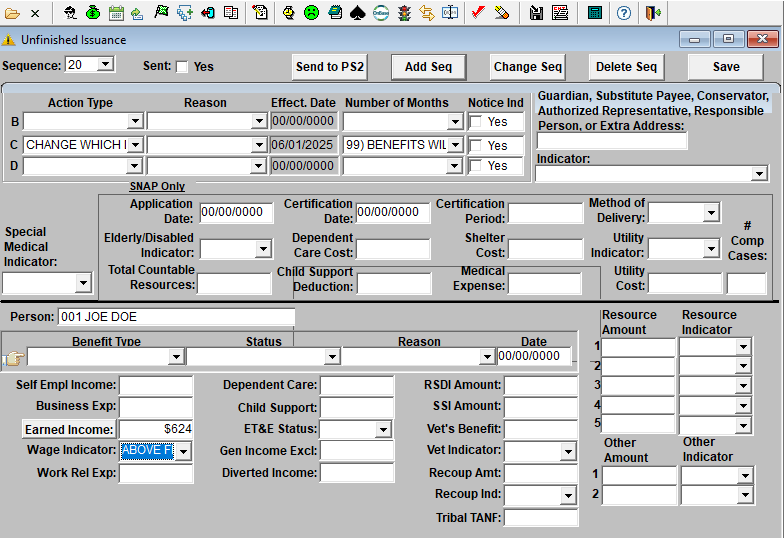This screenshot has width=784, height=538.
Task: Click the pointing hand row selector icon
Action: pyautogui.click(x=14, y=358)
